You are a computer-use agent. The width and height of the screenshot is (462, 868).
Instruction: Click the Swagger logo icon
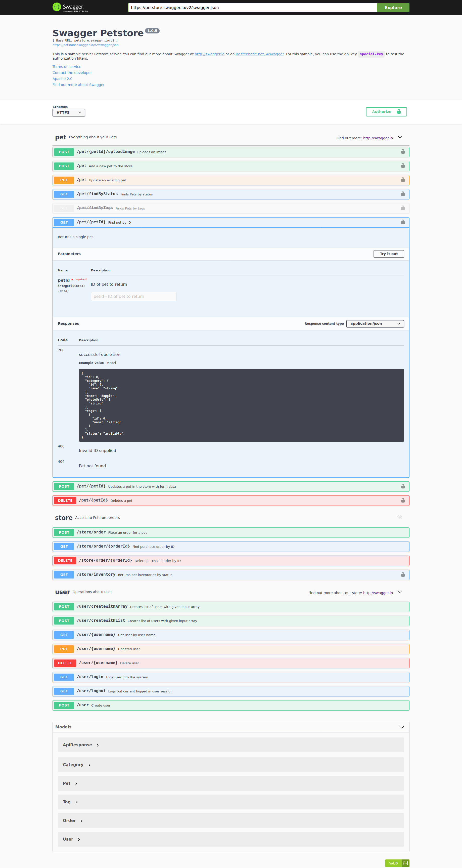[56, 7]
